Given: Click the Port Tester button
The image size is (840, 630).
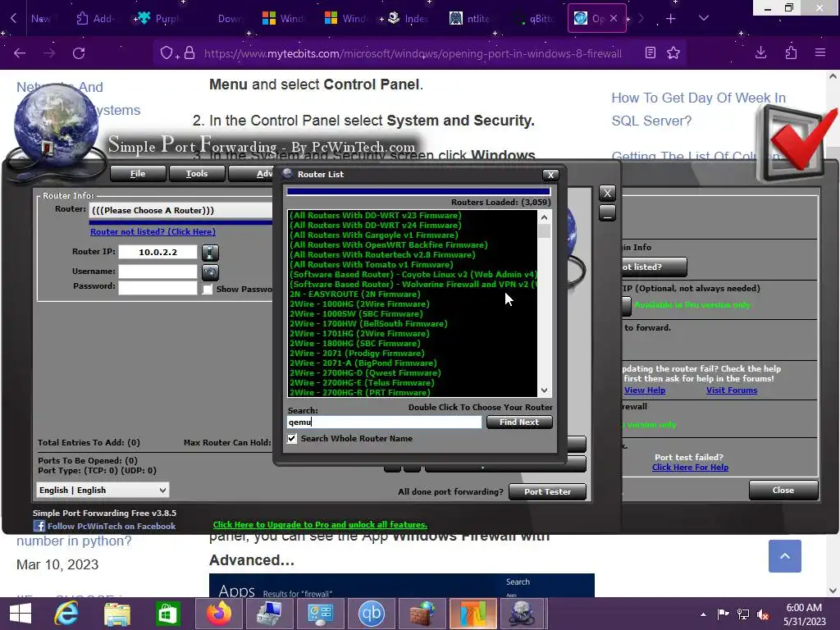Looking at the screenshot, I should tap(547, 492).
